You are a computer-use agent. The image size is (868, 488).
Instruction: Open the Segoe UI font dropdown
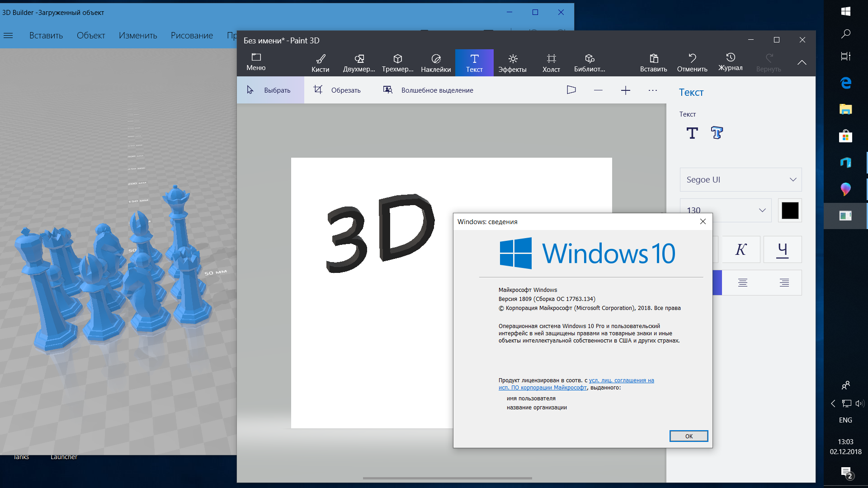click(741, 180)
